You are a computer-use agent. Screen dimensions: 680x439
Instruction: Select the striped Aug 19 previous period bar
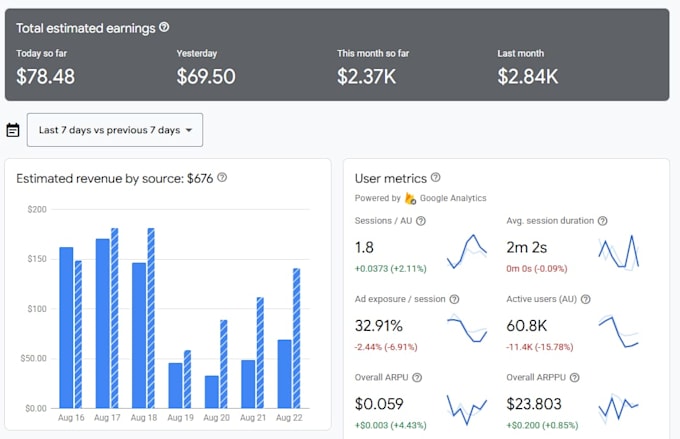coord(187,379)
